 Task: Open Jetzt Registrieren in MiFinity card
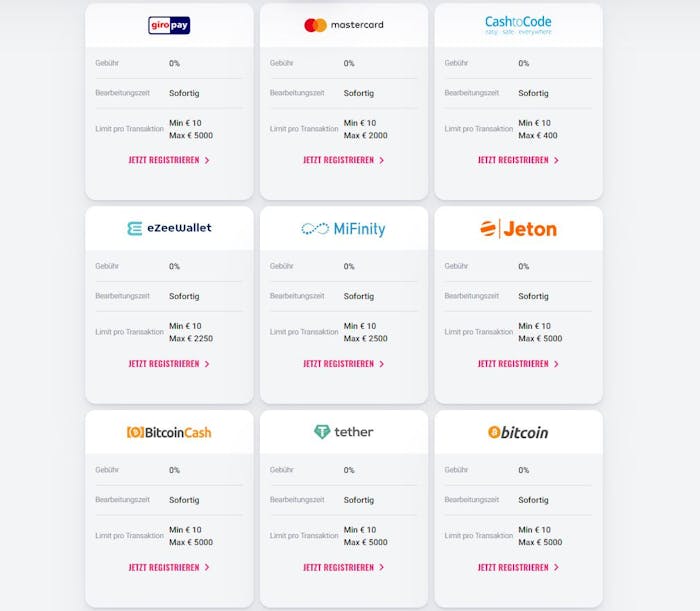pos(339,364)
